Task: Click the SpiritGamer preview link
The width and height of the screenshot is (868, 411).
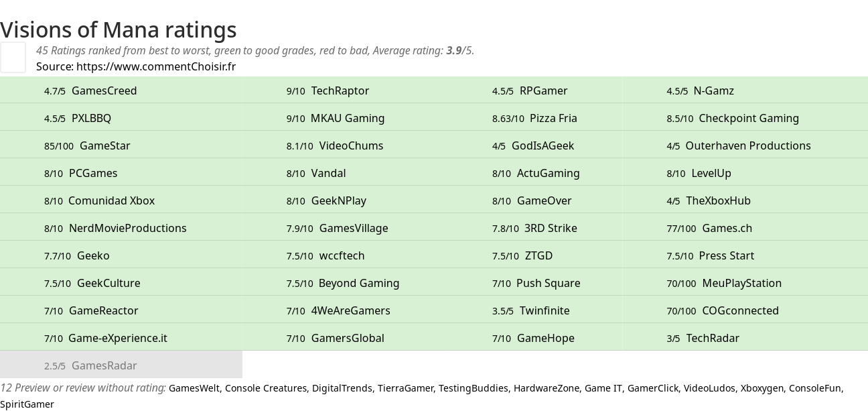Action: pyautogui.click(x=27, y=404)
